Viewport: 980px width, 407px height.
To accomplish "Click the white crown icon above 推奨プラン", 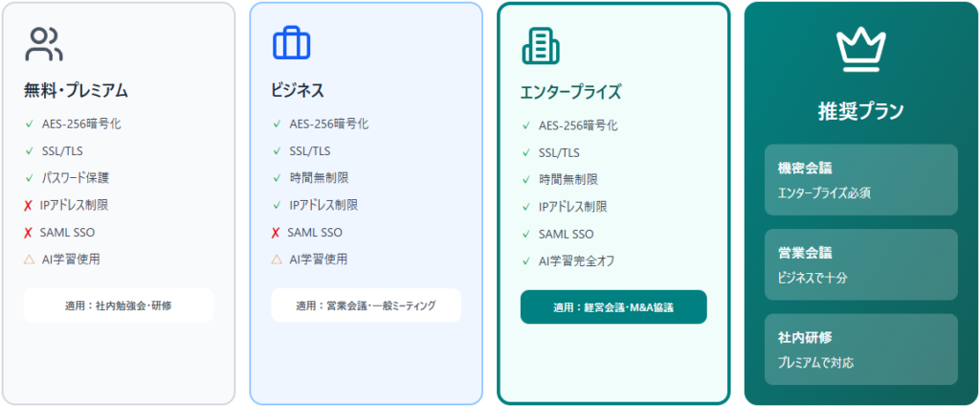I will [859, 50].
